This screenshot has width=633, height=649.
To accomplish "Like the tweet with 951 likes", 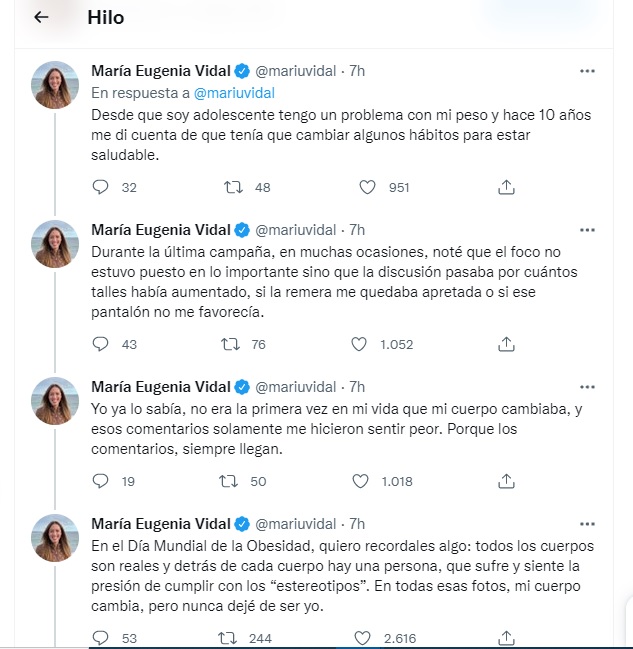I will click(367, 187).
